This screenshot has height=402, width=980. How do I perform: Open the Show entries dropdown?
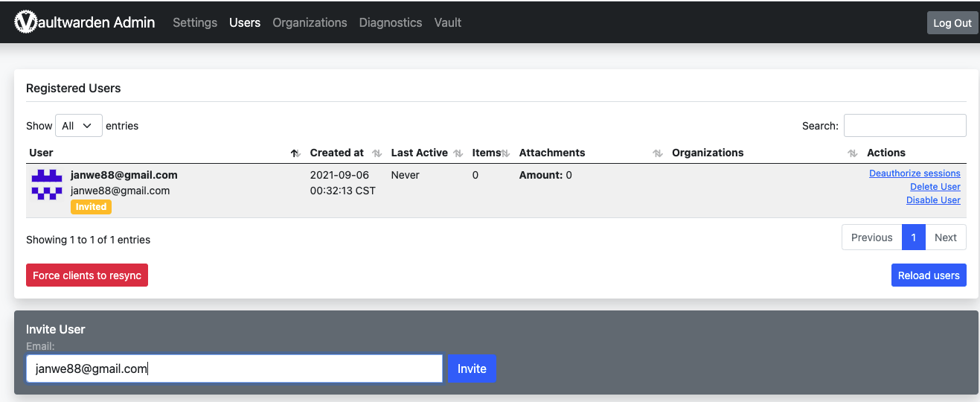[x=78, y=126]
